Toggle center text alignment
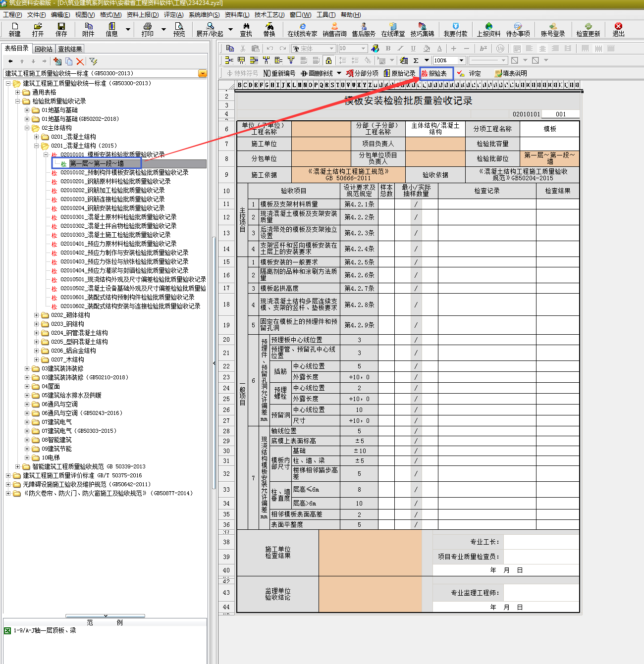The image size is (644, 664). coord(542,49)
